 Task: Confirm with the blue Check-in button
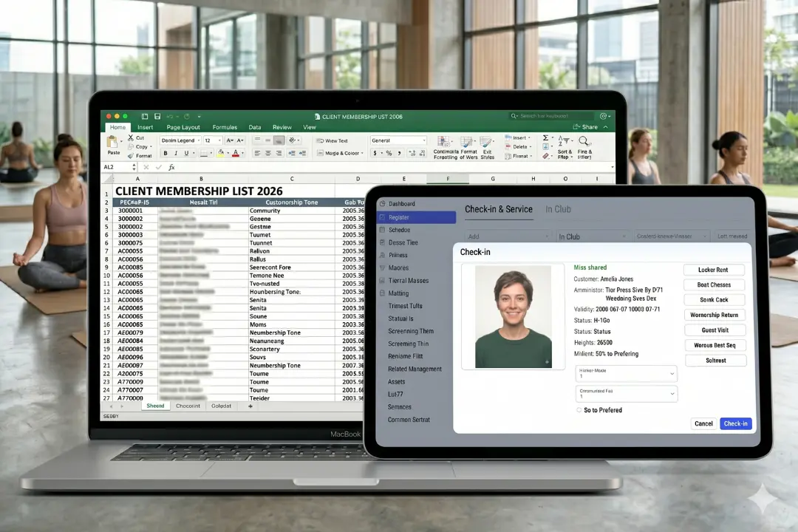tap(736, 423)
